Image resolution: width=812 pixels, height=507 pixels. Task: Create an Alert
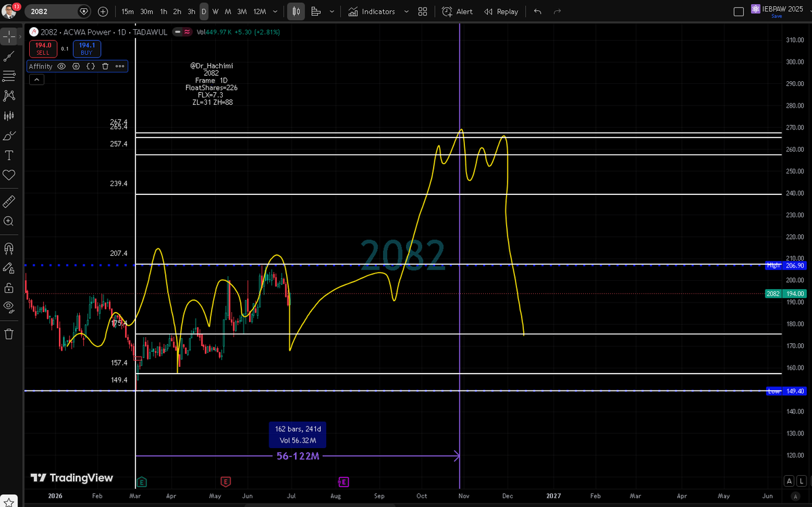457,12
